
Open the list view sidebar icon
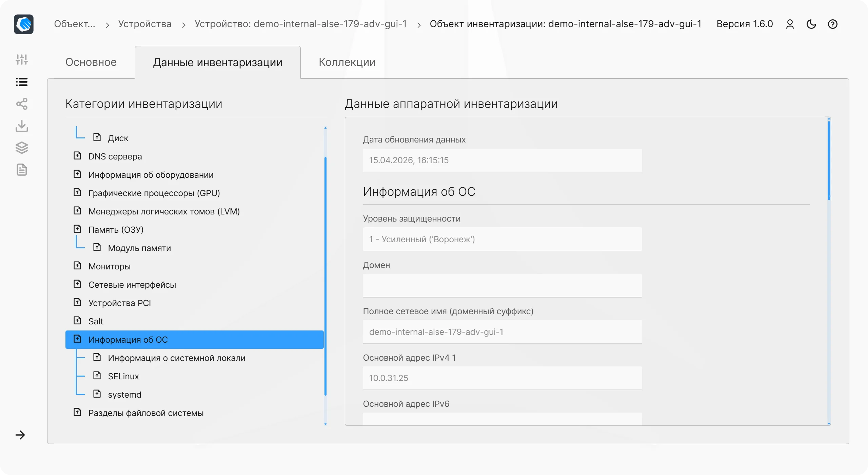[22, 82]
